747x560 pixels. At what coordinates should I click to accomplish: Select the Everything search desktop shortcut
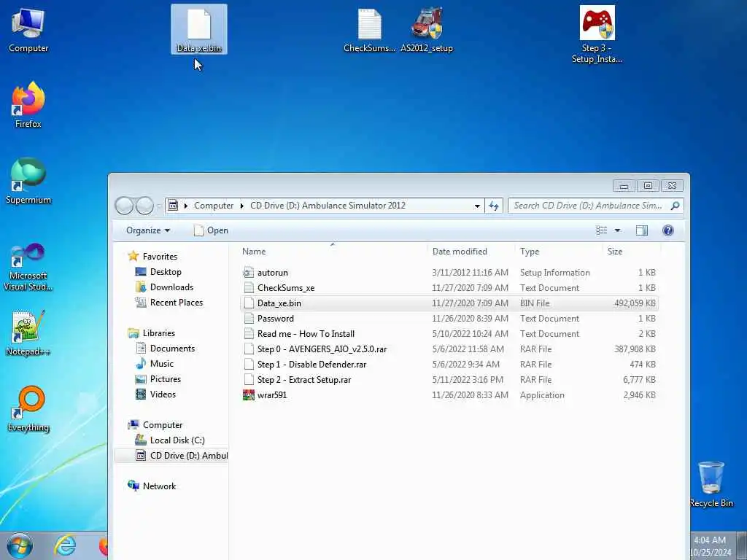(x=28, y=408)
